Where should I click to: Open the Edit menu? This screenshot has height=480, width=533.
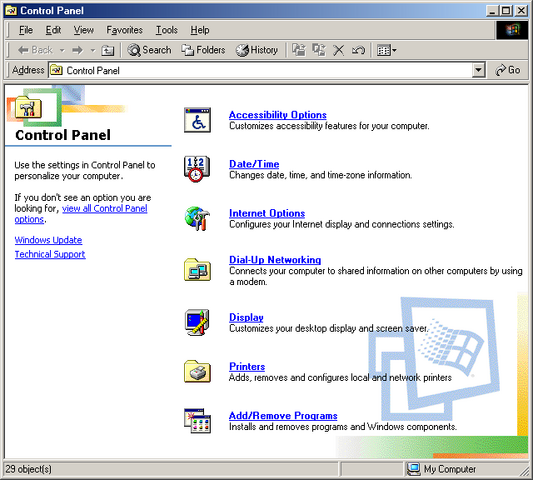tap(53, 30)
